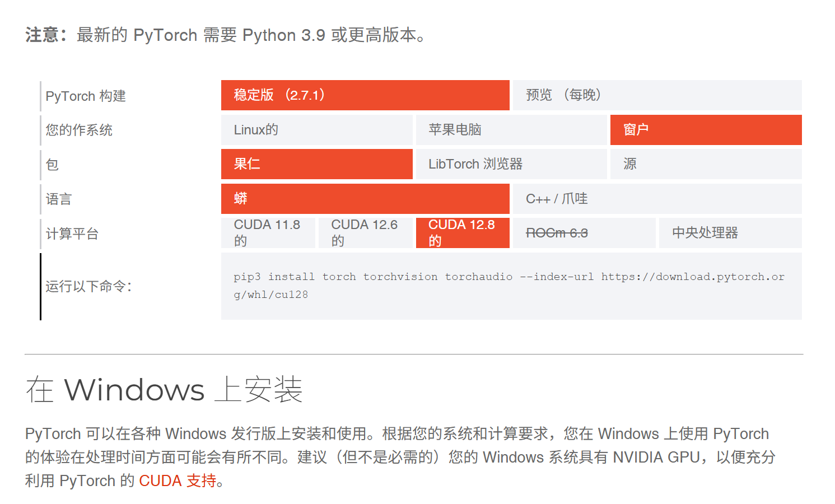Pick CUDA 11.8 compute platform
Screen dimensions: 835x504
[268, 233]
